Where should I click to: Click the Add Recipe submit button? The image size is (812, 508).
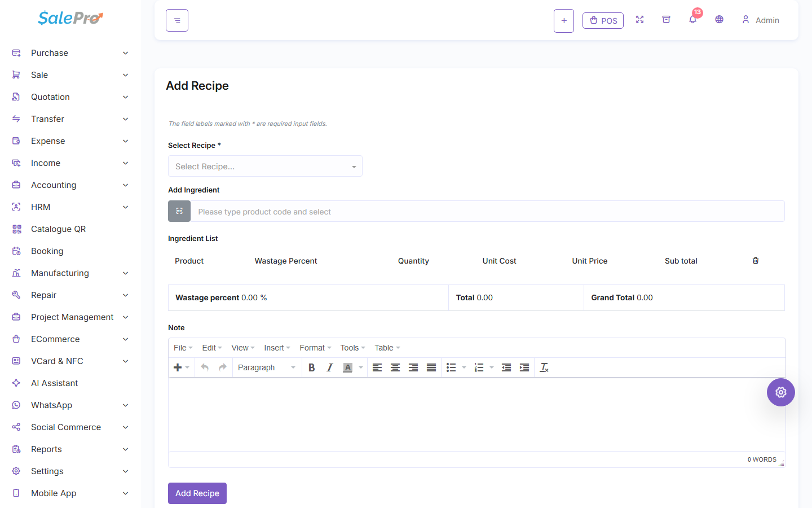[197, 493]
